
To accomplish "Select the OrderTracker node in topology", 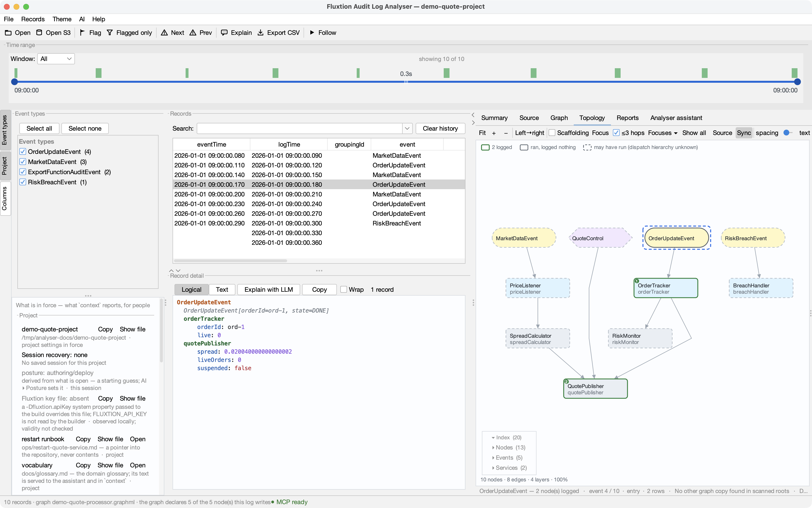I will [x=666, y=288].
